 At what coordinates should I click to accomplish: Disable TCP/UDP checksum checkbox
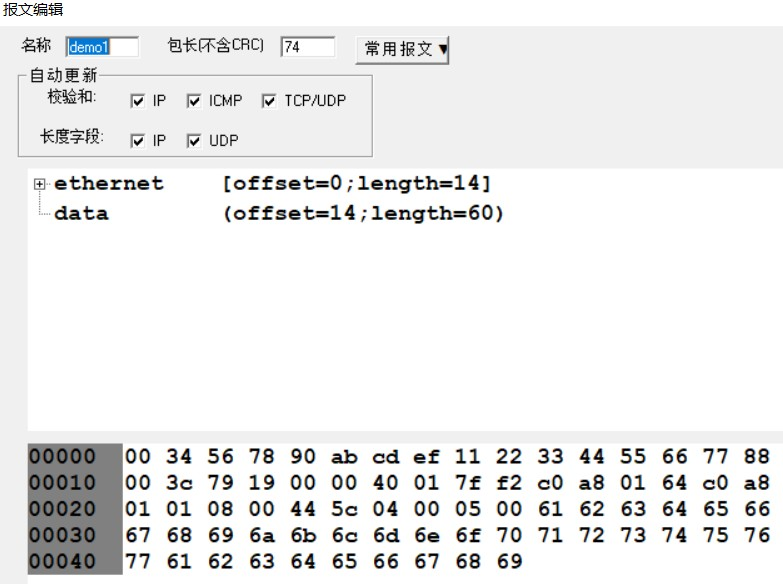click(269, 101)
